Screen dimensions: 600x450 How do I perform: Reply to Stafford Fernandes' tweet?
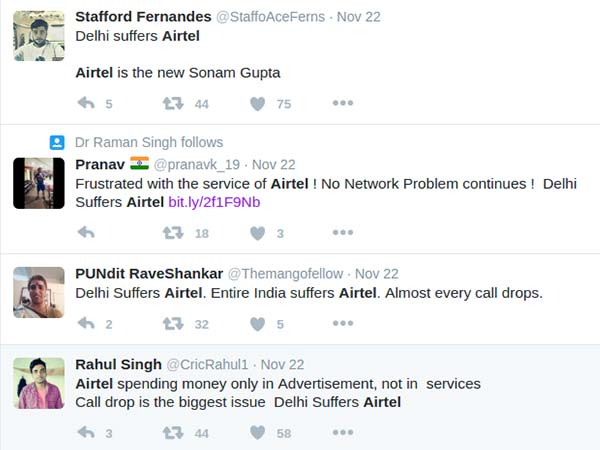click(x=86, y=104)
